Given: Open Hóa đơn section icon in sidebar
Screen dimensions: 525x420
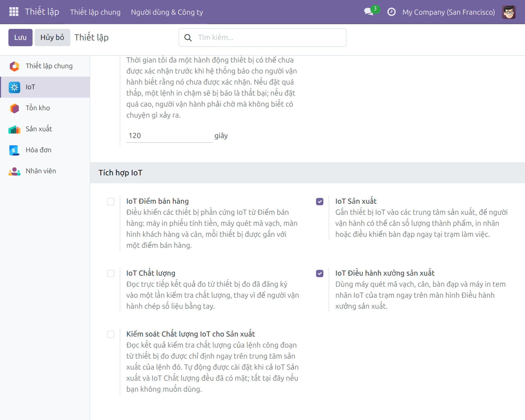Looking at the screenshot, I should (x=14, y=150).
